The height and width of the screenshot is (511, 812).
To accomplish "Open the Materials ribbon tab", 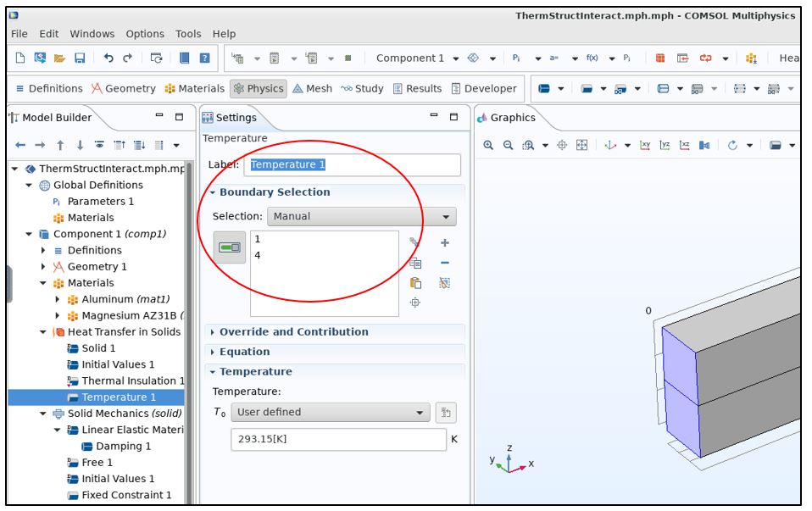I will click(x=194, y=88).
